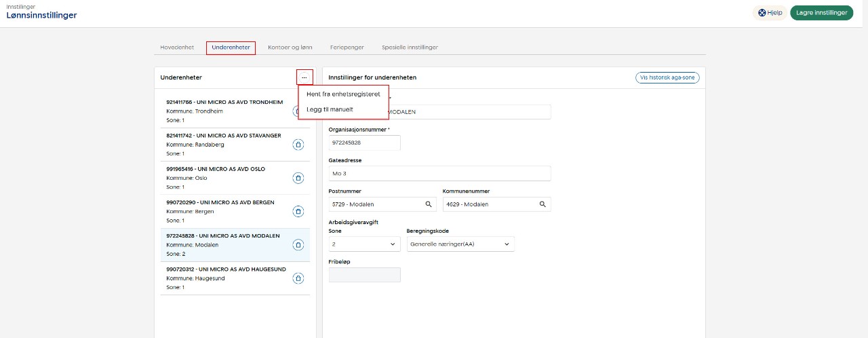Screen dimensions: 868x338
Task: Go to the Feriepenger tab
Action: pyautogui.click(x=347, y=48)
